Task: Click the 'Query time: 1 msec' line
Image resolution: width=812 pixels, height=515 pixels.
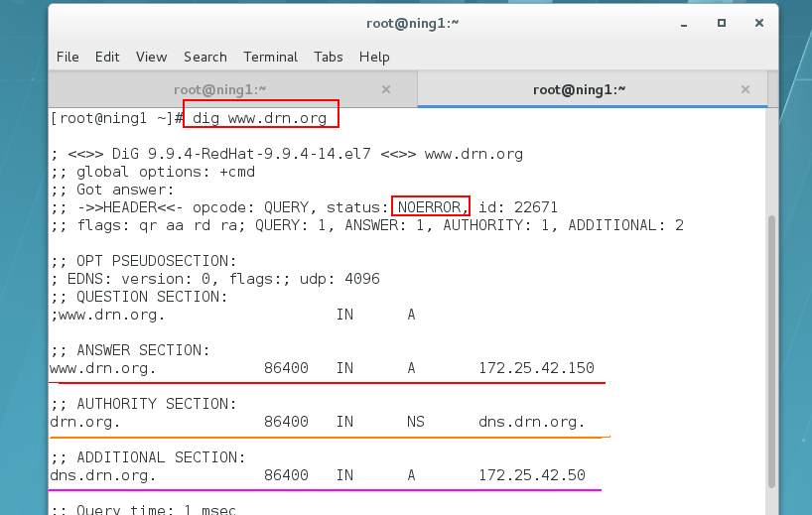Action: coord(144,509)
